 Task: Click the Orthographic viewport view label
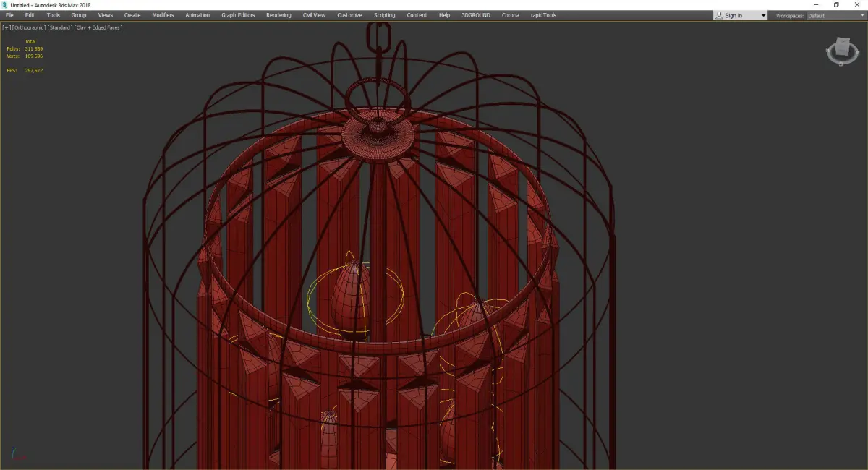[x=28, y=27]
